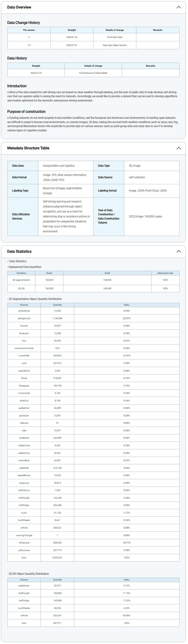Viewport: 188px width, 644px height.
Task: Collapse the Metadata Structure Table chevron
Action: (179, 148)
